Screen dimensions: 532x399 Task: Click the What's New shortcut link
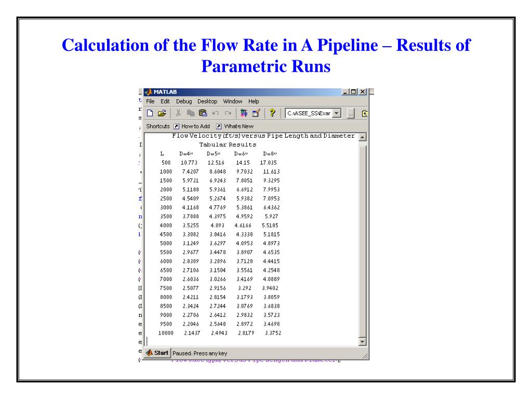(x=239, y=126)
